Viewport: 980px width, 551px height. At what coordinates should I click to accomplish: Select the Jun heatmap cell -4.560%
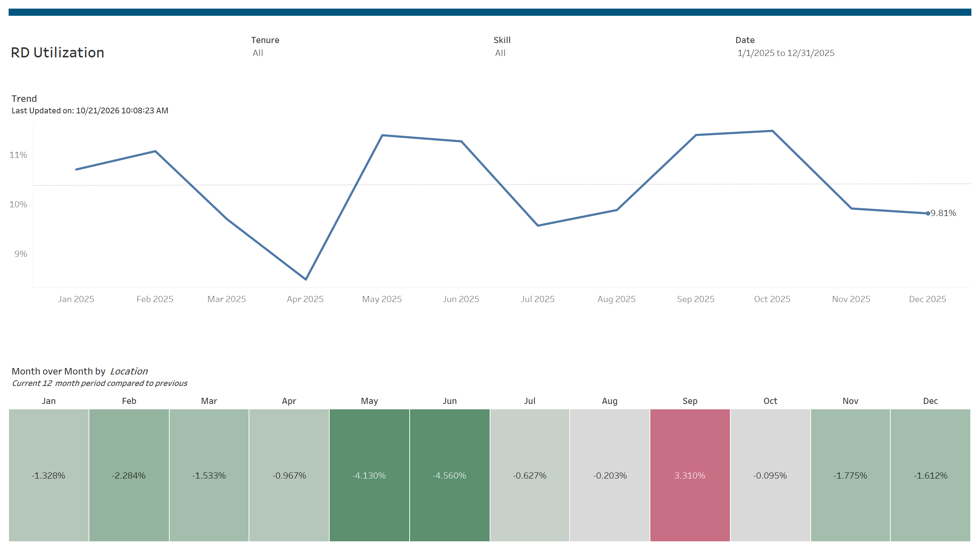coord(450,475)
